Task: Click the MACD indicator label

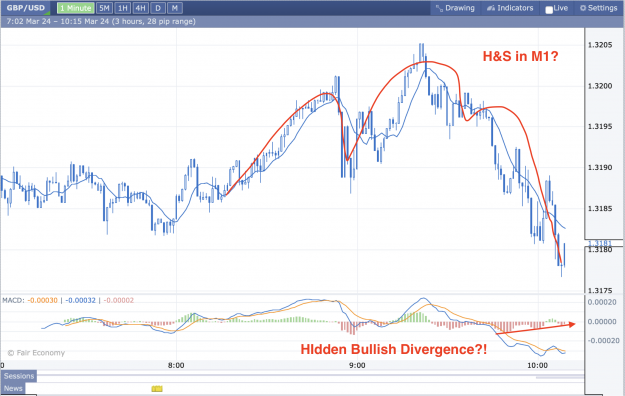Action: click(13, 300)
